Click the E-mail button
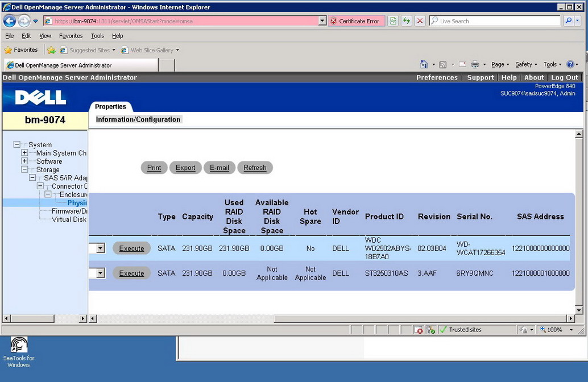The image size is (588, 382). (220, 168)
